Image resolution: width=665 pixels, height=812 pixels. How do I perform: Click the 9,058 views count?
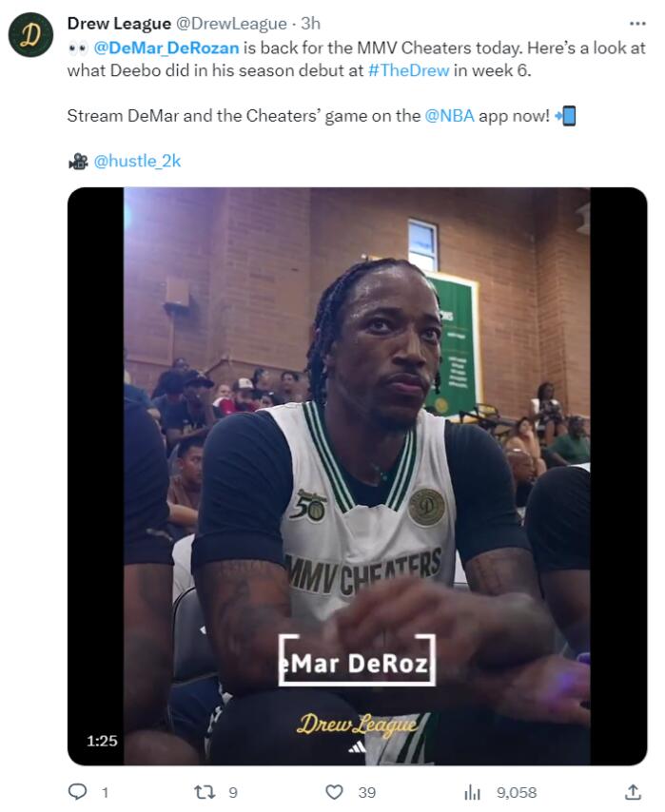tap(514, 792)
